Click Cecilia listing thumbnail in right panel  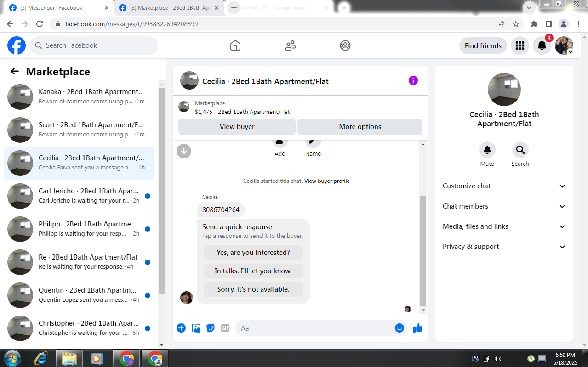coord(504,90)
